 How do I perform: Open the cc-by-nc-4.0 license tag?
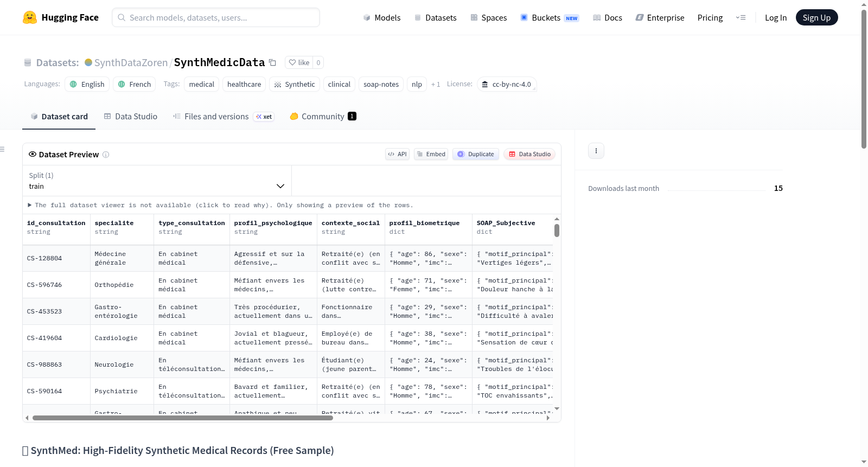pos(507,84)
